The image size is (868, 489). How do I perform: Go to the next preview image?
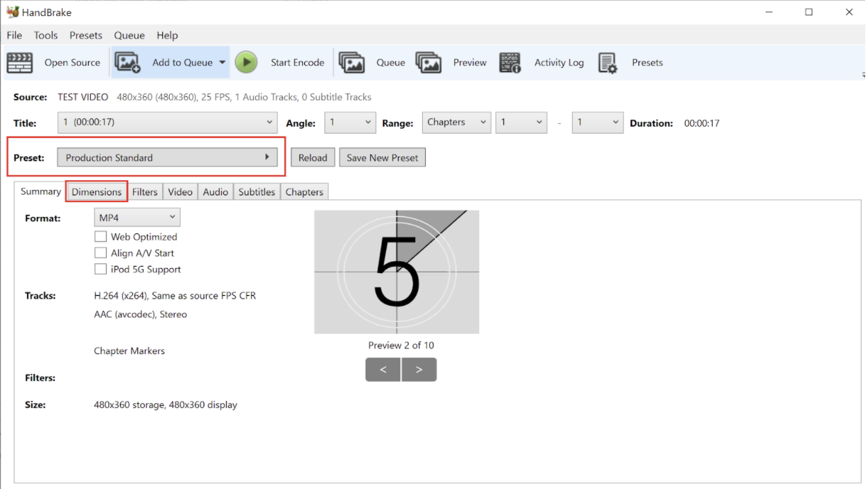point(419,370)
